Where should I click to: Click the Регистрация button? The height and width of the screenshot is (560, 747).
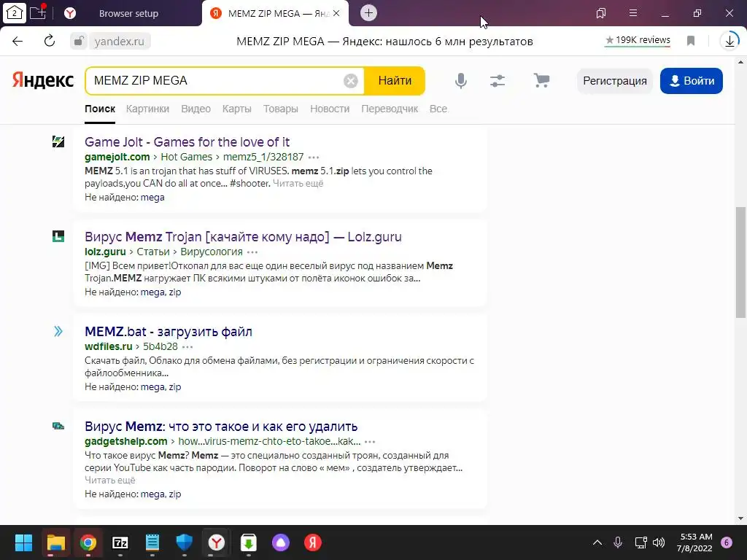614,81
